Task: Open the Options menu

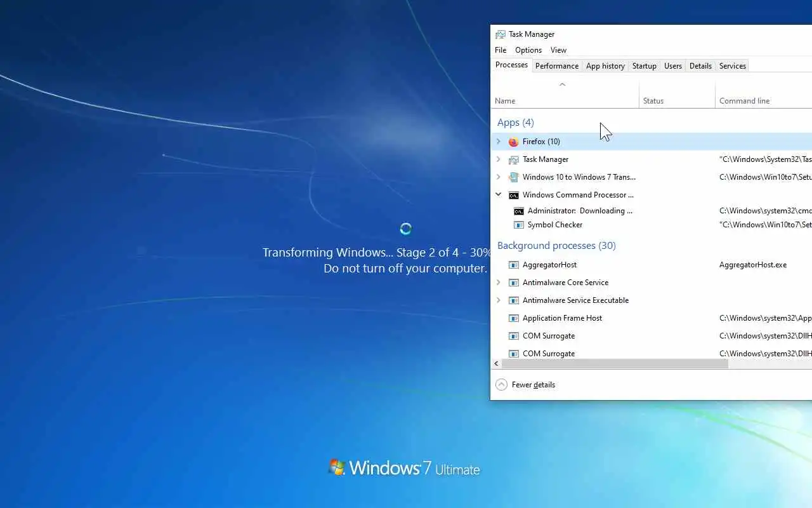Action: coord(528,50)
